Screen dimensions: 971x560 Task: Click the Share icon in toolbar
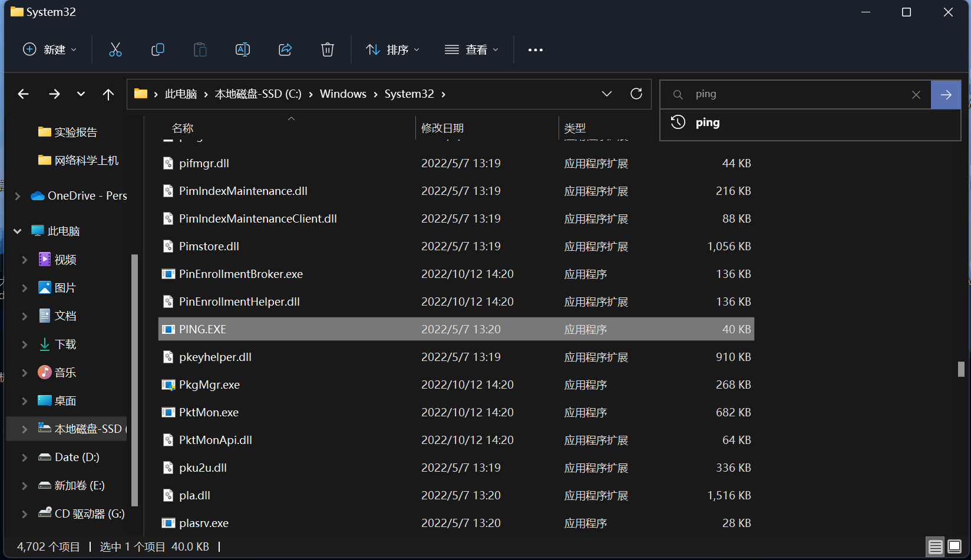[x=285, y=49]
